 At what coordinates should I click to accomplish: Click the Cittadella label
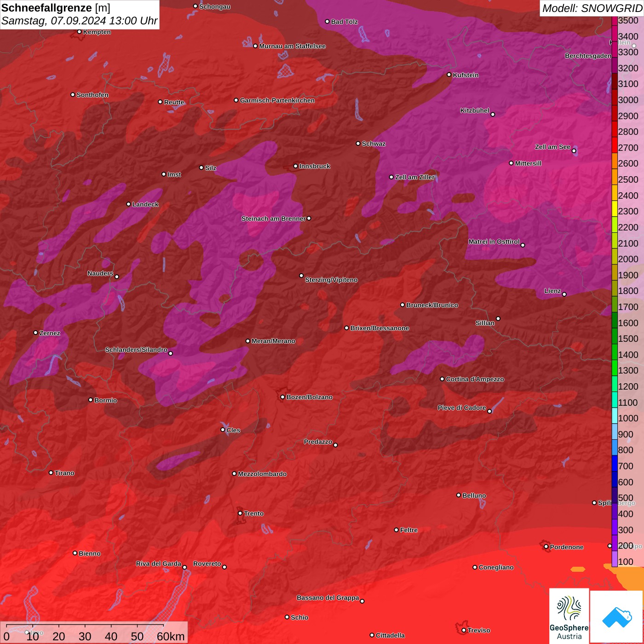(x=391, y=635)
